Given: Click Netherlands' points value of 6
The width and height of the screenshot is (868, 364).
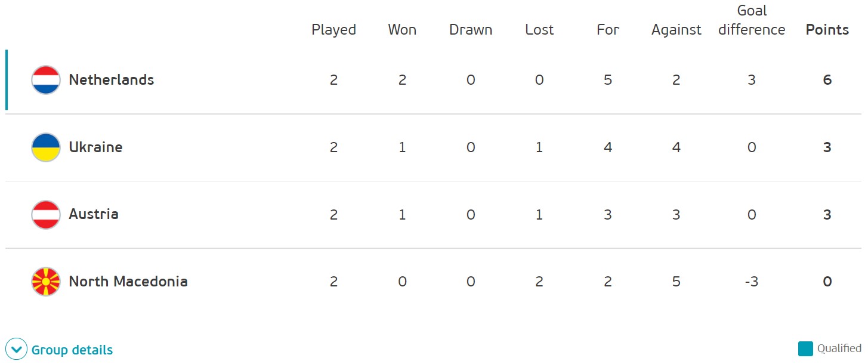Looking at the screenshot, I should point(827,80).
